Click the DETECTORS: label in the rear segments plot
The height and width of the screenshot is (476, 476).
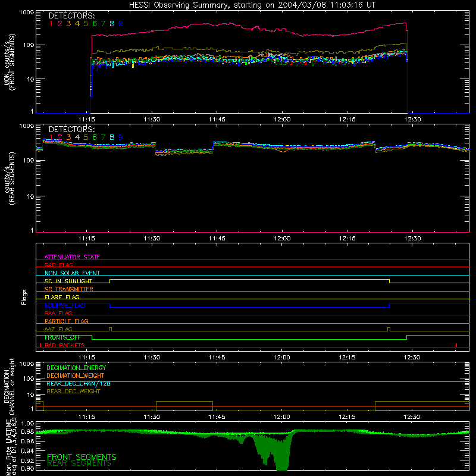point(71,129)
